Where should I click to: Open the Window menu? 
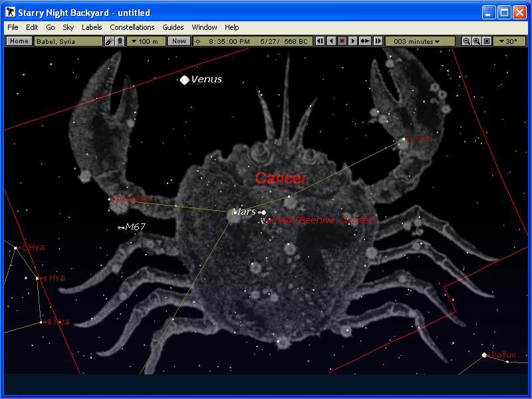[x=204, y=27]
